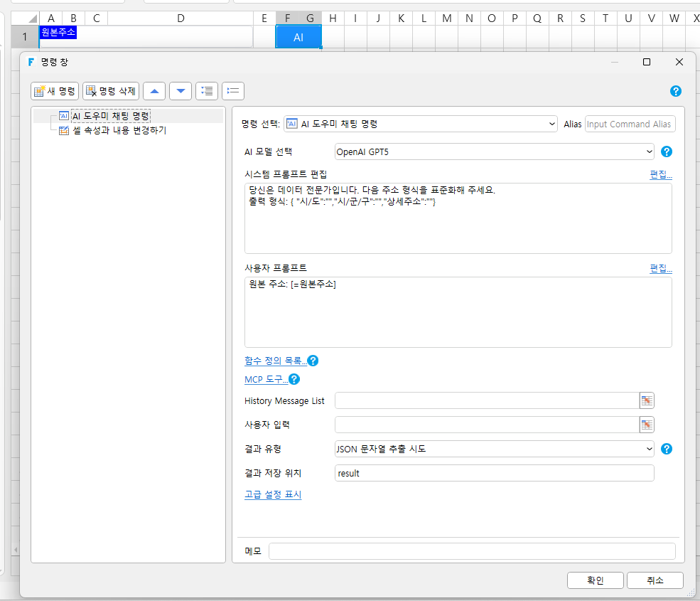Open help icon beside AI model selection

coord(666,151)
